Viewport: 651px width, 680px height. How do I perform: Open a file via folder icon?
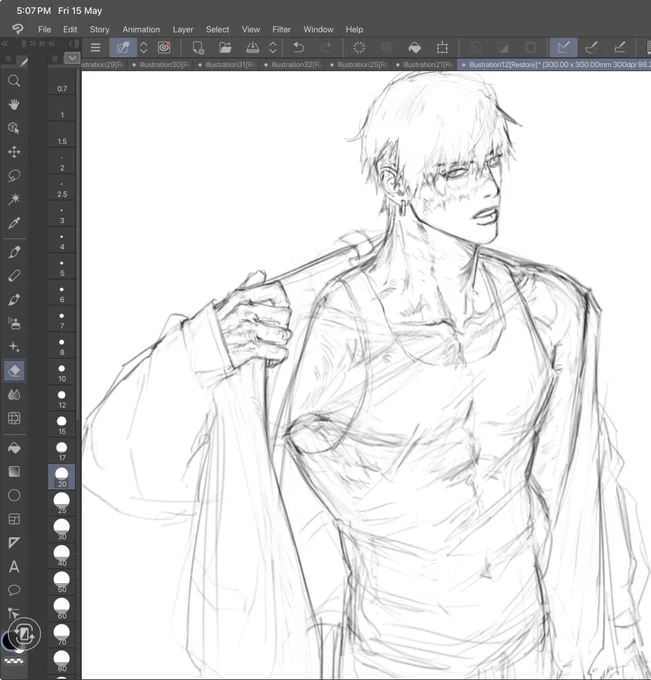(225, 47)
